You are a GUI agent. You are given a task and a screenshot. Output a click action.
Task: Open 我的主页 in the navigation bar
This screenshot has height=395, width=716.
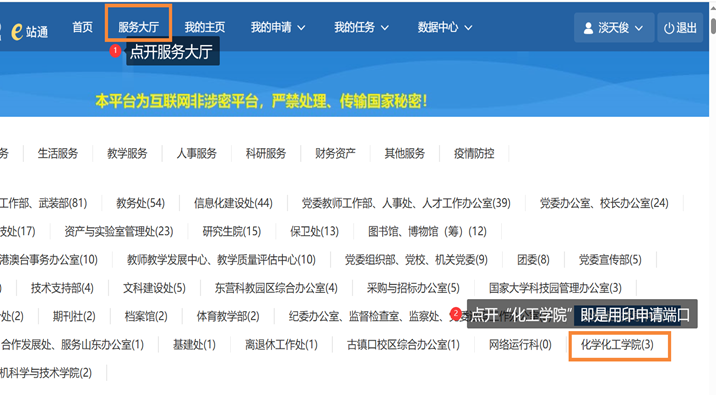pos(205,27)
